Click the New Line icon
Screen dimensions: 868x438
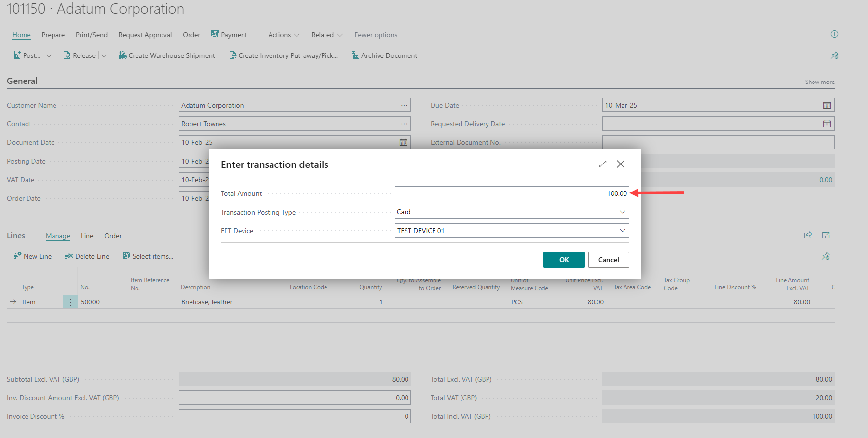click(x=17, y=256)
